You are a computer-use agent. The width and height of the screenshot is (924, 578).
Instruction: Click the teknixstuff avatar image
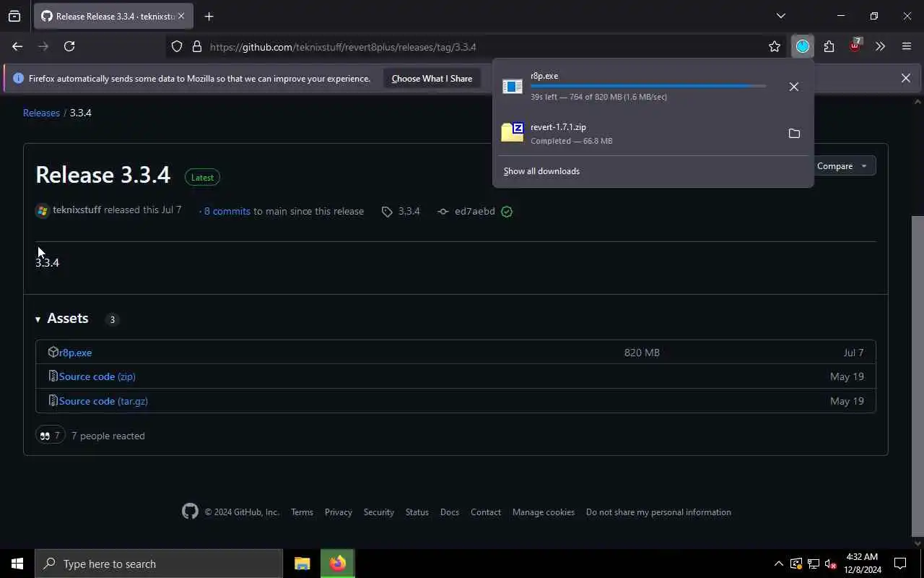tap(43, 211)
